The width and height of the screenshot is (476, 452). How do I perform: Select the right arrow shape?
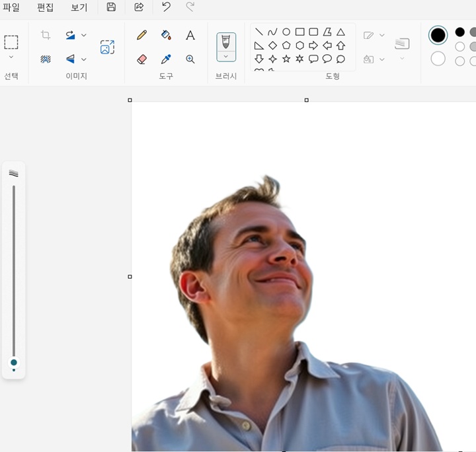click(313, 46)
